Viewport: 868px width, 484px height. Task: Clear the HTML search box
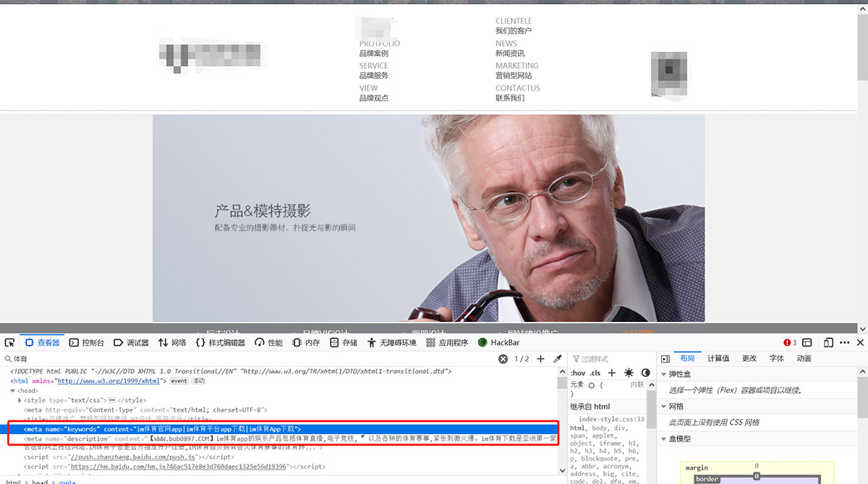503,359
